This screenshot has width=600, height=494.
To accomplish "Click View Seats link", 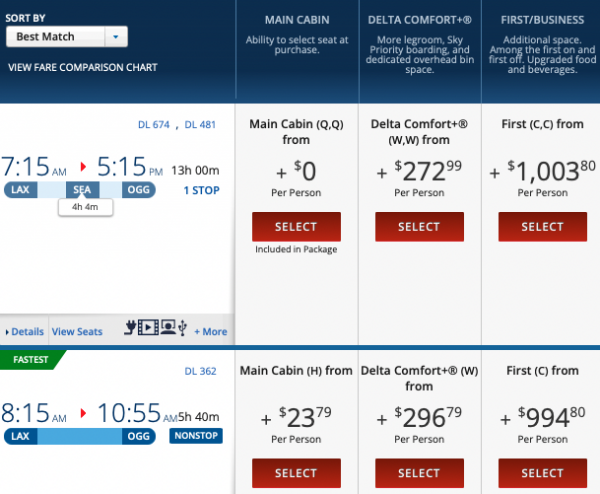I will click(x=77, y=331).
